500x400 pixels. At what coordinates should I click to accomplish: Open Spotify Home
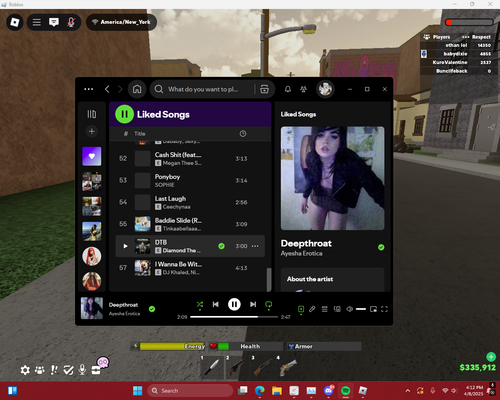click(x=137, y=89)
